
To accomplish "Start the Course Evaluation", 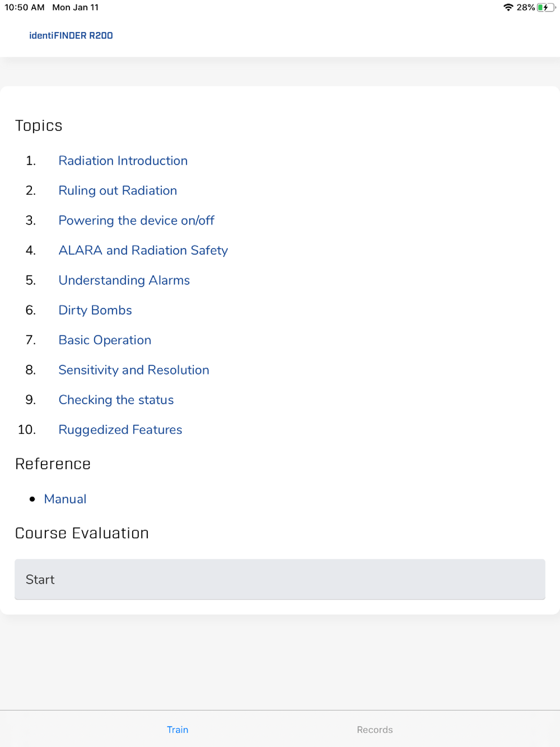I will [x=279, y=579].
